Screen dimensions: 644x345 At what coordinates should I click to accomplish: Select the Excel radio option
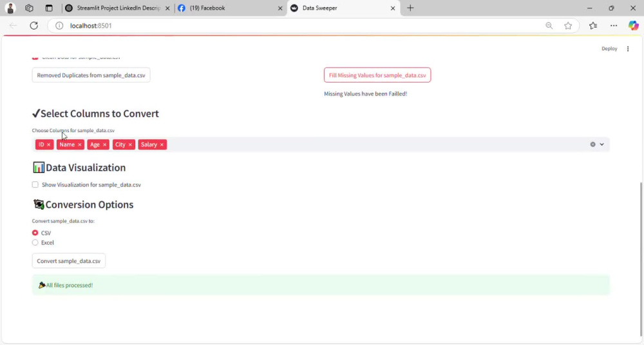click(x=35, y=242)
